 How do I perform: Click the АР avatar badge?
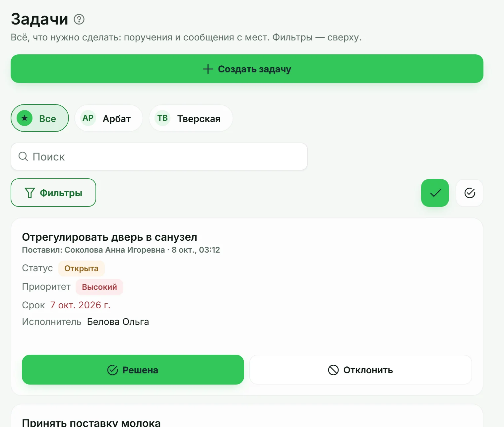(x=88, y=118)
